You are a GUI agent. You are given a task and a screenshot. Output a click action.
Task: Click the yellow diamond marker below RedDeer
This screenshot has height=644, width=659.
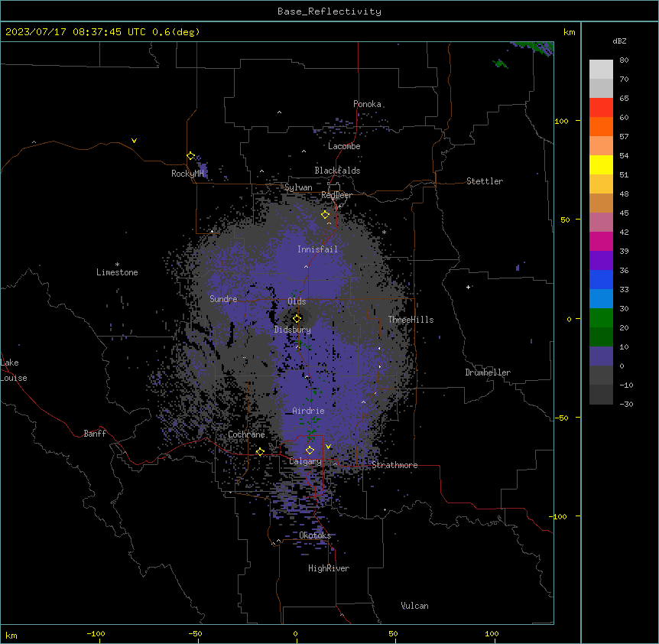[326, 215]
